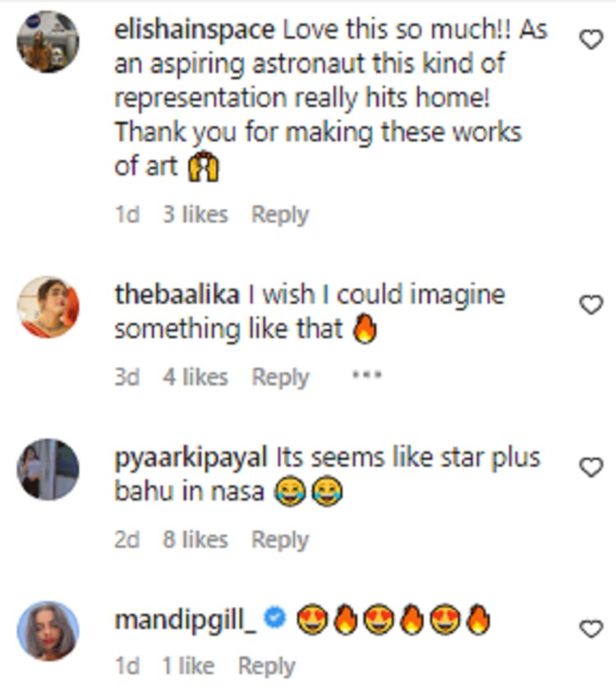616x691 pixels.
Task: Like thebaalika's comment with the heart
Action: pos(591,305)
